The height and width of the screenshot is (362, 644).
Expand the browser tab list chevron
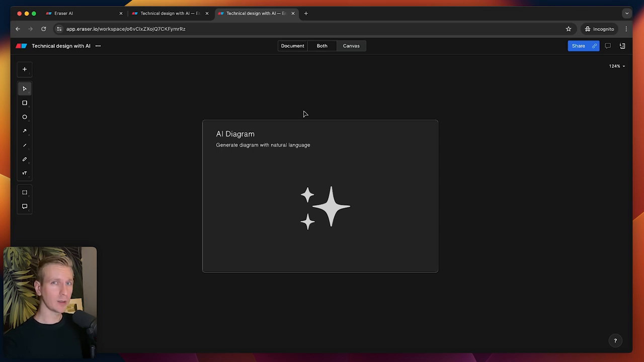pos(626,14)
